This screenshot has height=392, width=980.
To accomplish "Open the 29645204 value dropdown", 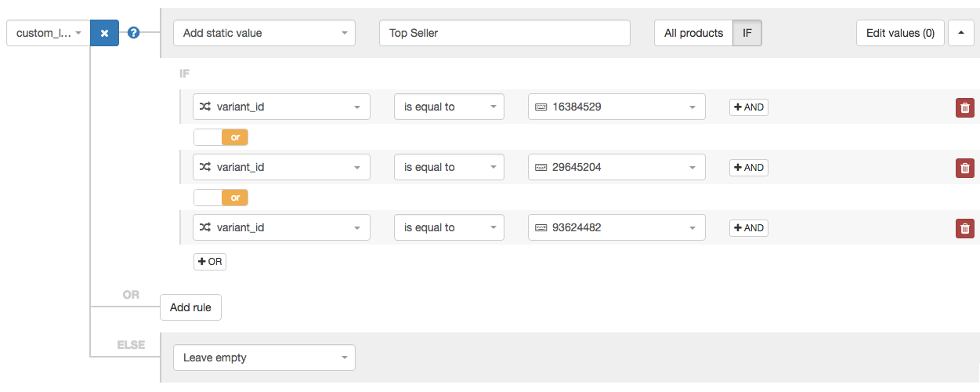I will point(617,167).
